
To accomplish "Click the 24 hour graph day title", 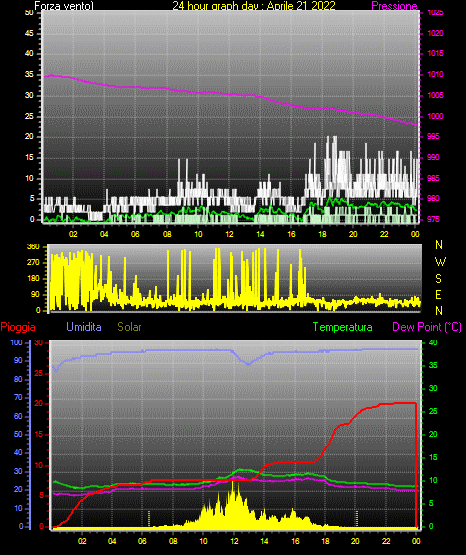I will pyautogui.click(x=254, y=6).
